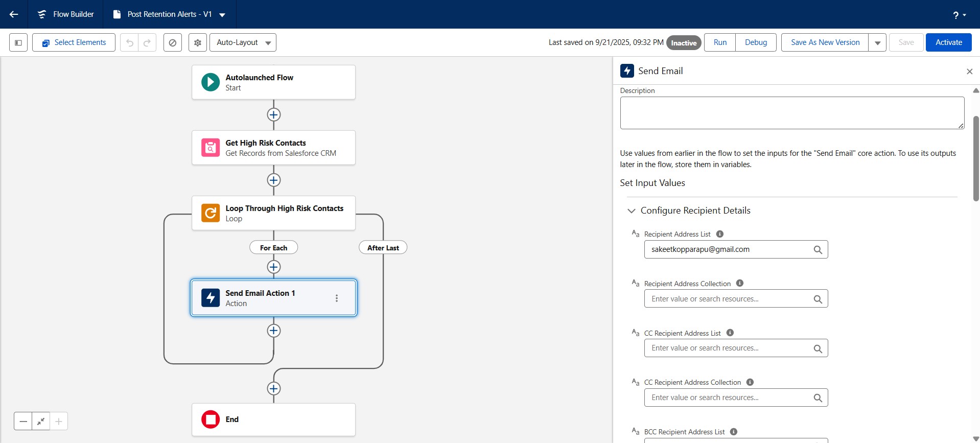Click the CC Recipient Address List field
This screenshot has width=980, height=443.
click(736, 348)
